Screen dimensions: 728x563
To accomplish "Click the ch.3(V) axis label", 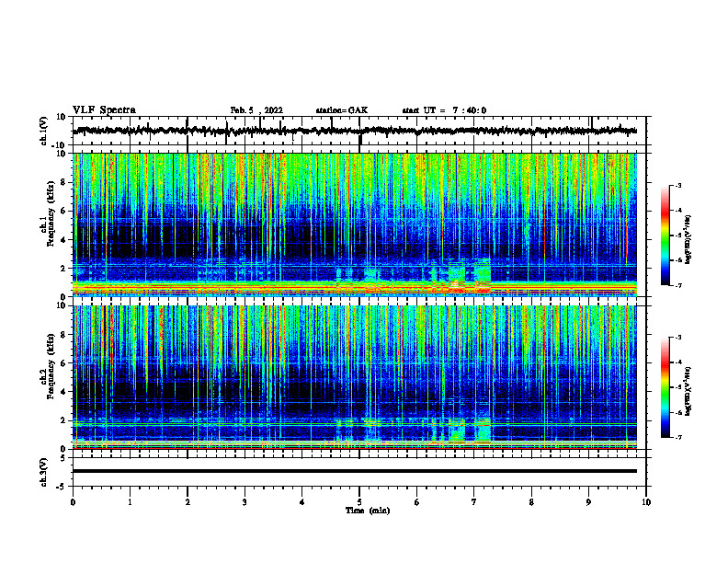I will pyautogui.click(x=44, y=472).
